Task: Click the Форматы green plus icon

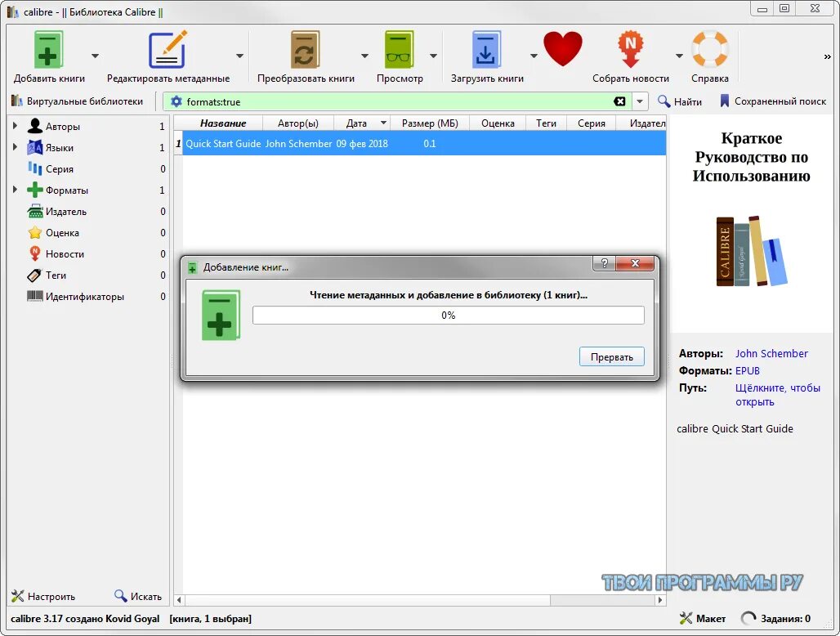Action: [35, 190]
